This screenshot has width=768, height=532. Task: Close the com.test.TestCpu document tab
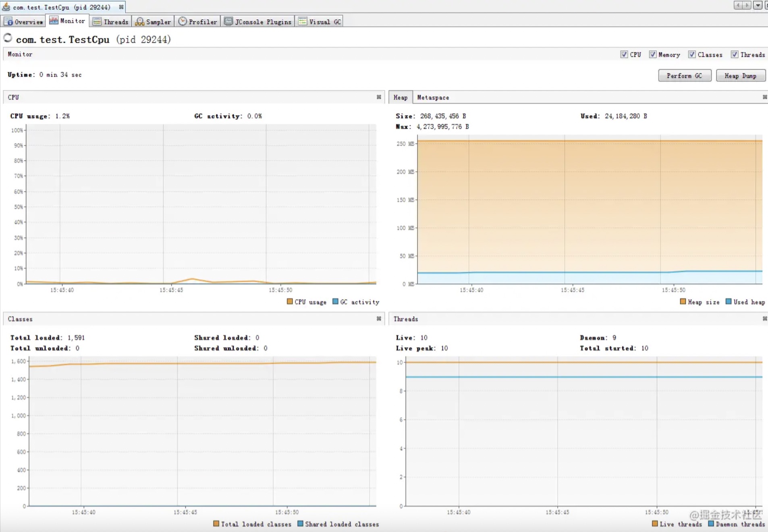pos(121,7)
